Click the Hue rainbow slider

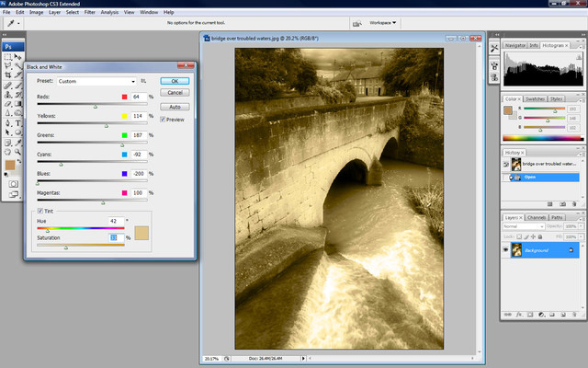click(81, 228)
